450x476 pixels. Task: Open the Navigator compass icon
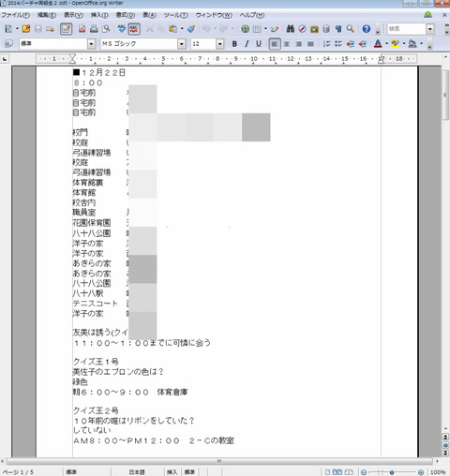302,29
